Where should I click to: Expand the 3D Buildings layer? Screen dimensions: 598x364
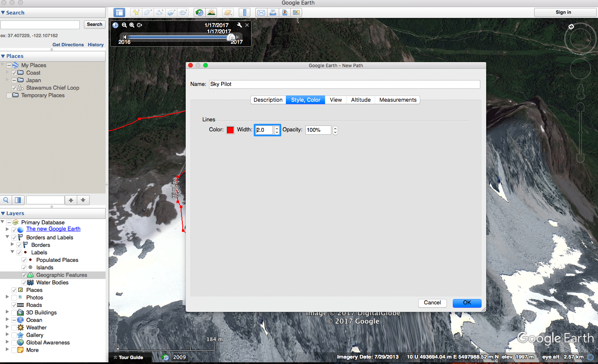(7, 312)
